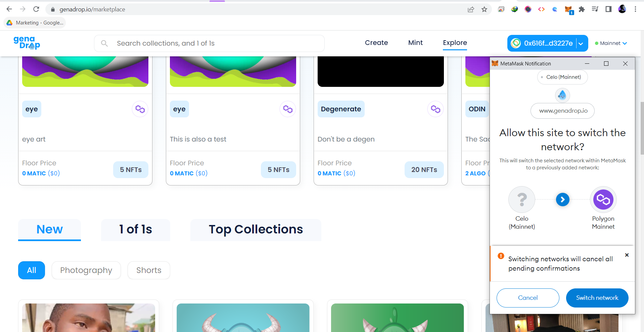Click the genaDrop logo
Image resolution: width=644 pixels, height=332 pixels.
coord(26,43)
